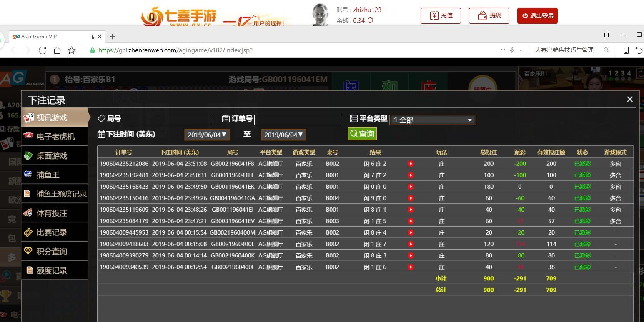Open start date picker 2019/06/04
This screenshot has width=644, height=322.
(207, 135)
